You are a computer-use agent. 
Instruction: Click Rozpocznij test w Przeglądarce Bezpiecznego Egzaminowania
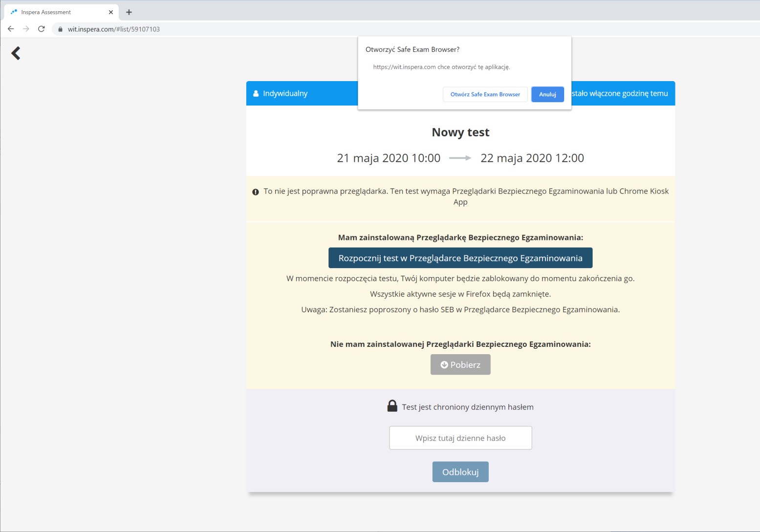coord(460,258)
